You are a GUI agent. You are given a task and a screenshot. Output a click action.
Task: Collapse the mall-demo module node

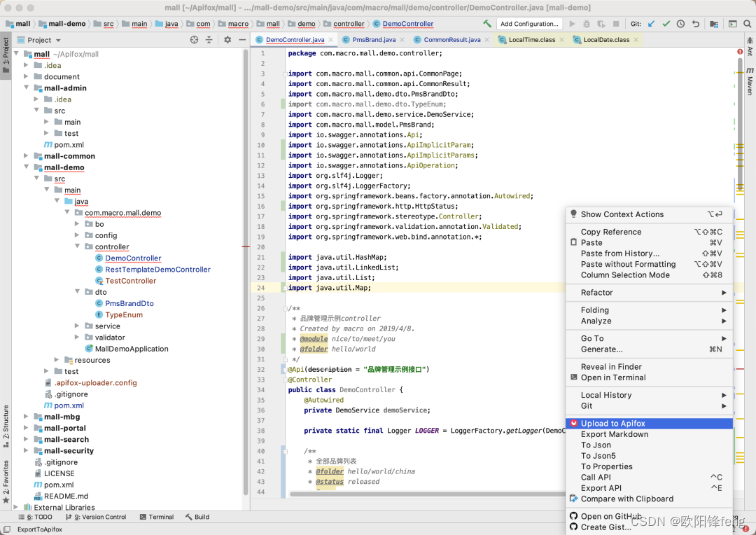pos(27,167)
